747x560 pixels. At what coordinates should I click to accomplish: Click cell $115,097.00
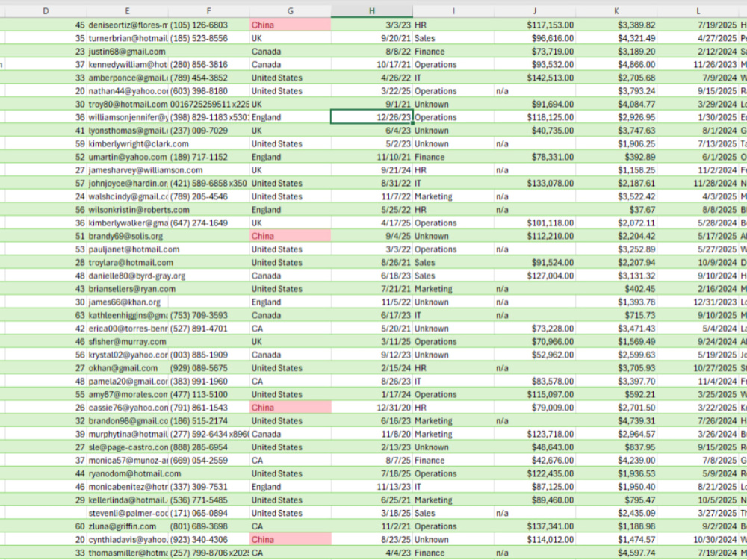535,394
